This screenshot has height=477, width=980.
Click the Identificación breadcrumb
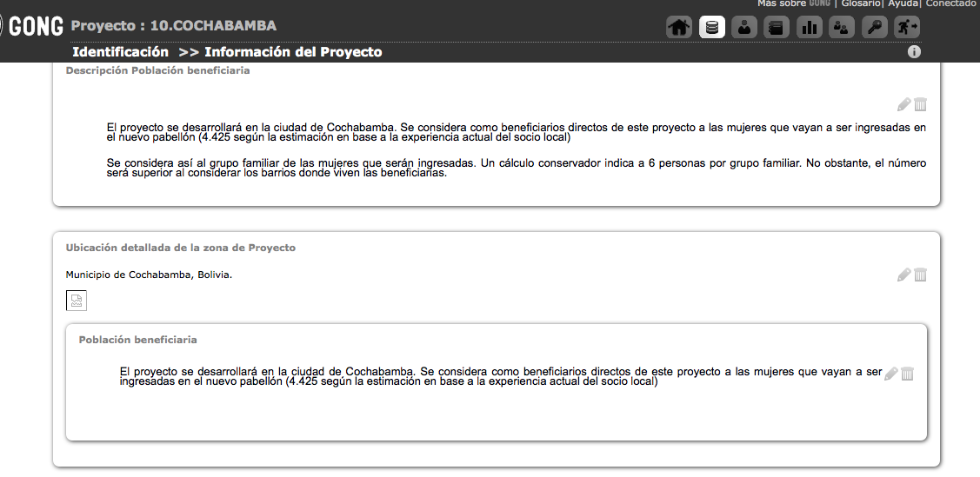120,52
